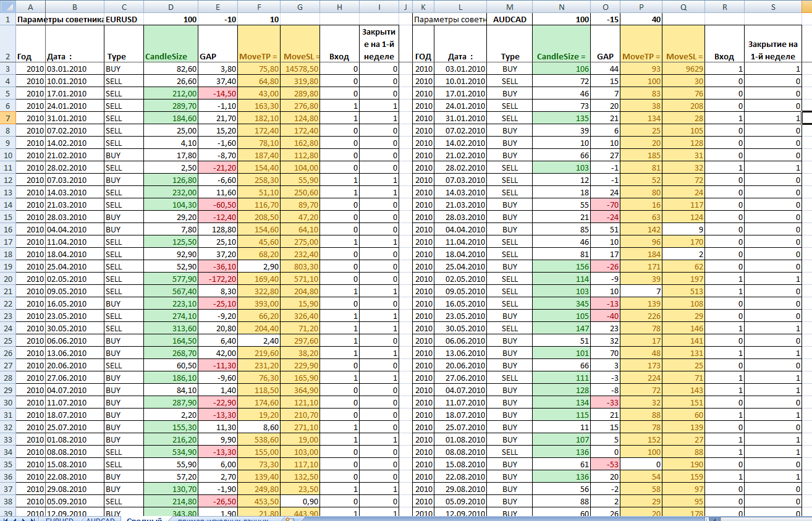The height and width of the screenshot is (521, 812).
Task: Click cell containing 'Параметры советника'
Action: click(x=60, y=19)
